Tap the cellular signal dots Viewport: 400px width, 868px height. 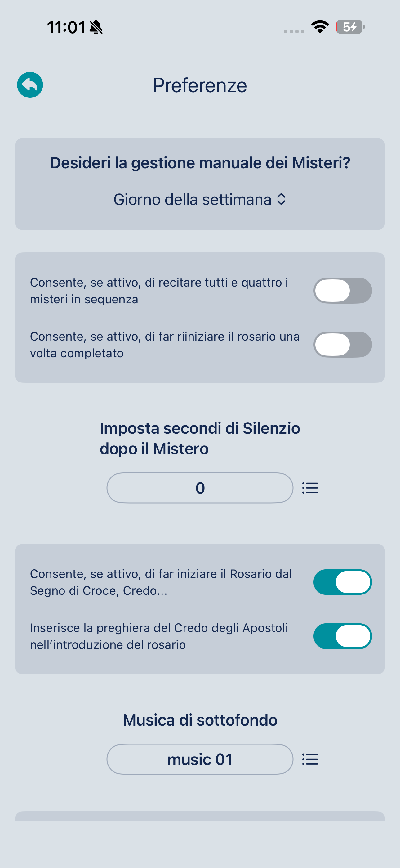294,31
